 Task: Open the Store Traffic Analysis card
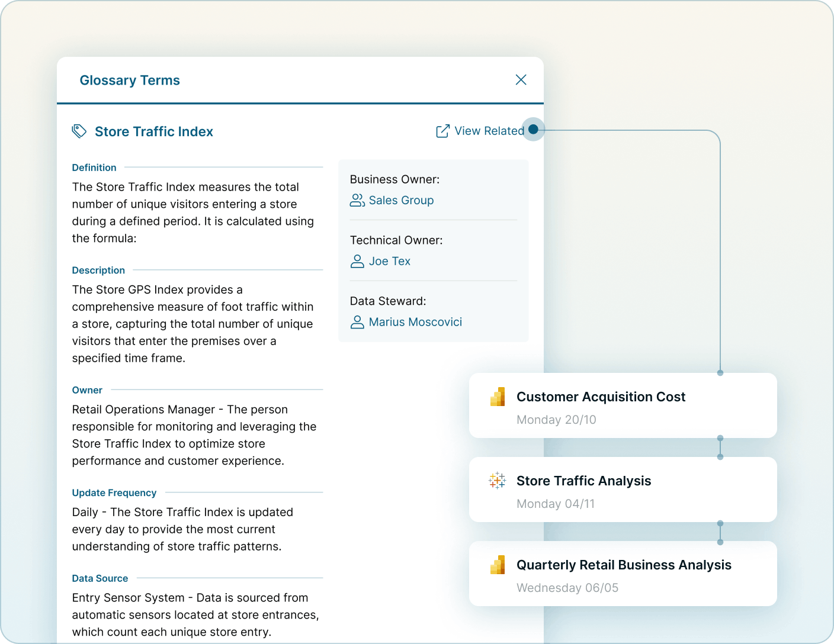(x=623, y=490)
